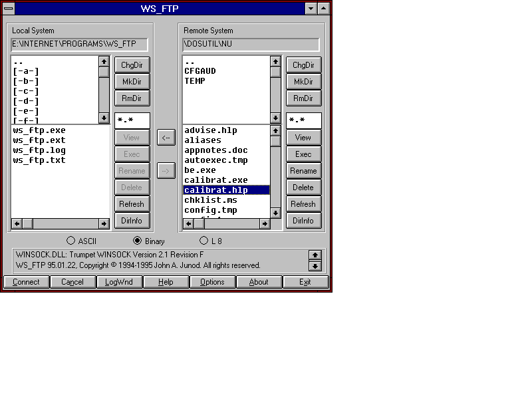Open the LogWnd window
The height and width of the screenshot is (399, 532).
click(x=119, y=282)
